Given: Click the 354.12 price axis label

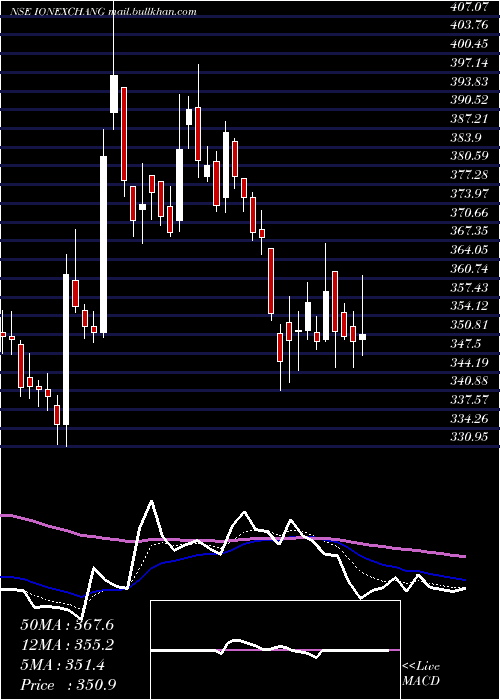Looking at the screenshot, I should click(x=470, y=305).
